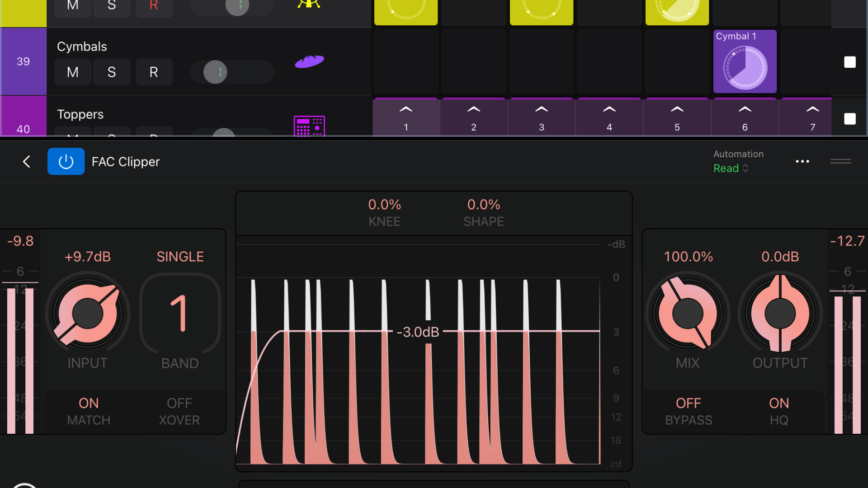Image resolution: width=868 pixels, height=488 pixels.
Task: Stop the Cymbals row with its white square
Action: pos(850,62)
